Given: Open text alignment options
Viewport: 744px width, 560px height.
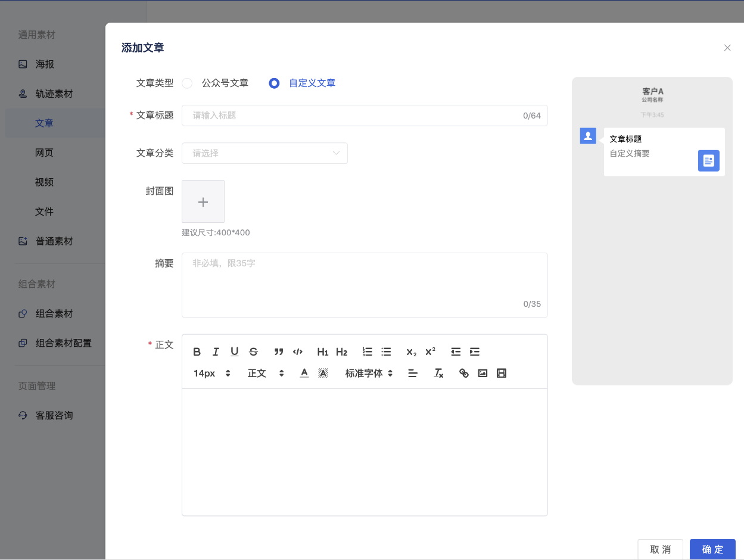Looking at the screenshot, I should pos(413,373).
